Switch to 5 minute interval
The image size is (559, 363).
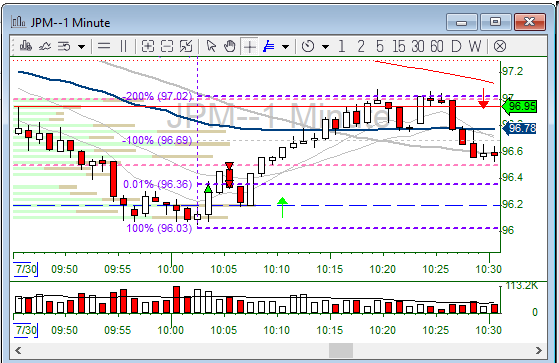click(x=380, y=46)
